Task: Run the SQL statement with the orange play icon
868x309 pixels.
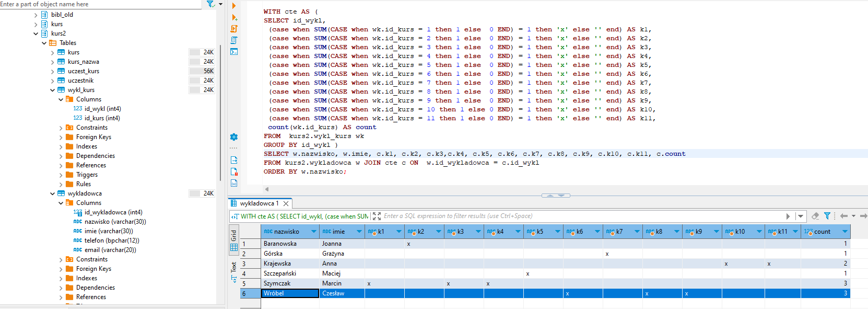Action: 234,6
